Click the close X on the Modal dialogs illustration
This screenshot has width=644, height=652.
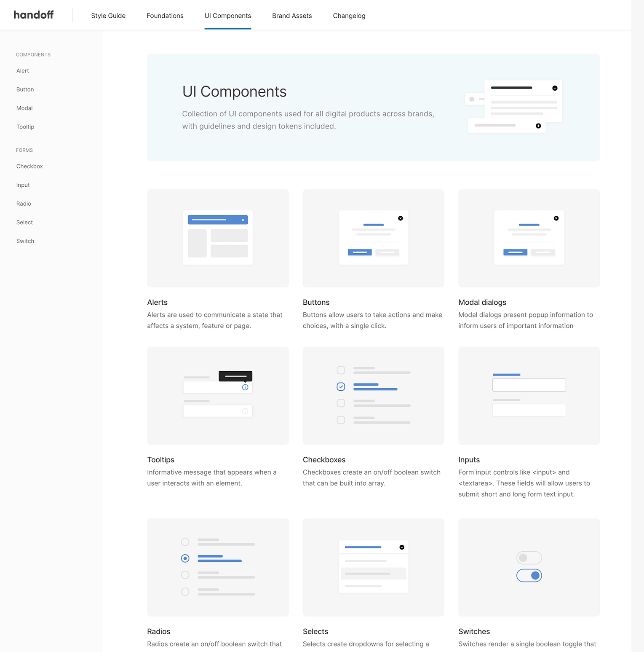(x=556, y=218)
